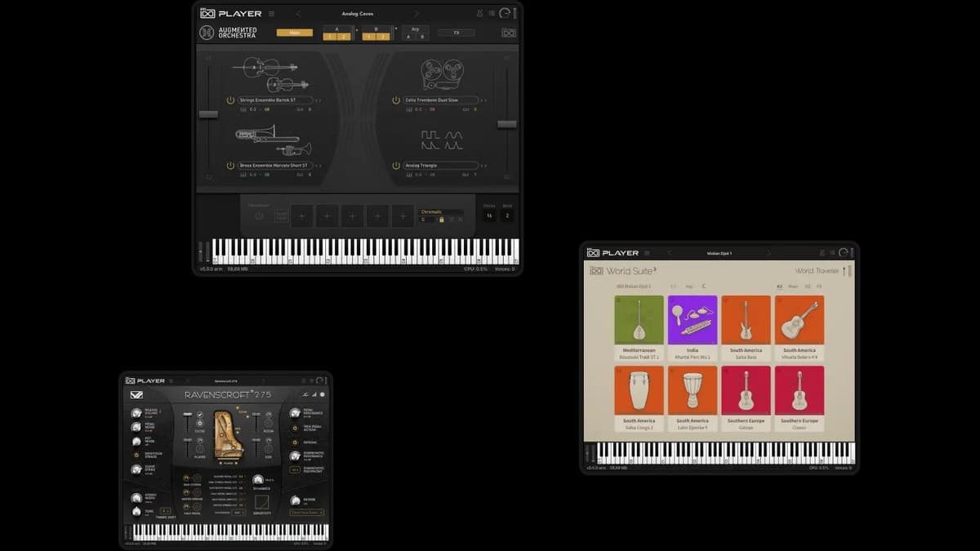
Task: Click the Voices value 16 field
Action: pyautogui.click(x=489, y=216)
